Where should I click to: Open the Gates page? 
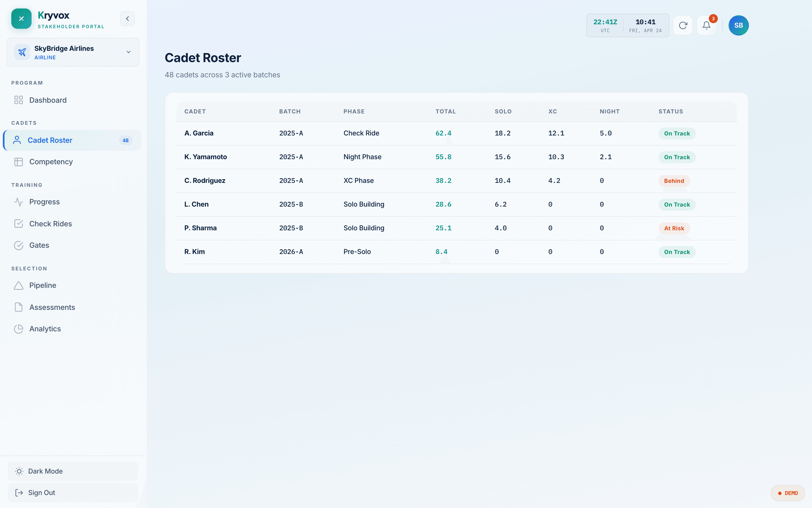[x=72, y=245]
